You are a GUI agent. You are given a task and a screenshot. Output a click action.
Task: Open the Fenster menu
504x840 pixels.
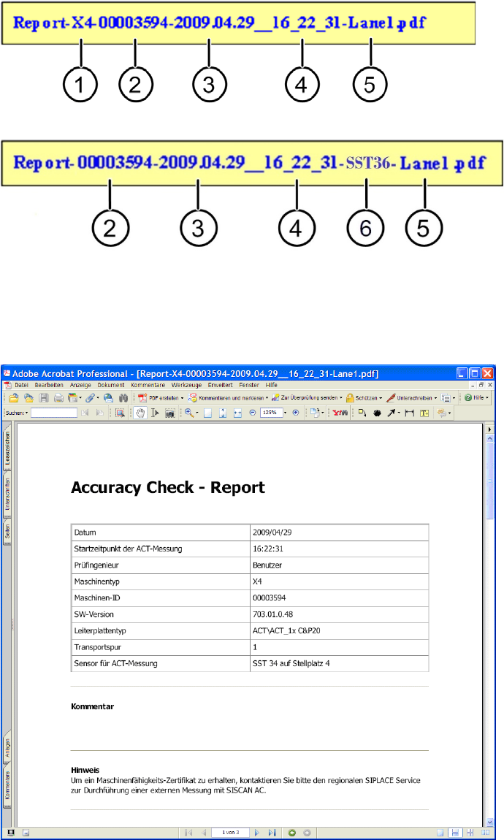pyautogui.click(x=249, y=385)
